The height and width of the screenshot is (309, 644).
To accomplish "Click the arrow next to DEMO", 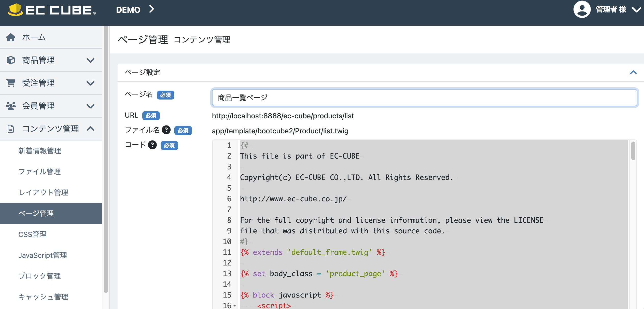I will (x=152, y=9).
